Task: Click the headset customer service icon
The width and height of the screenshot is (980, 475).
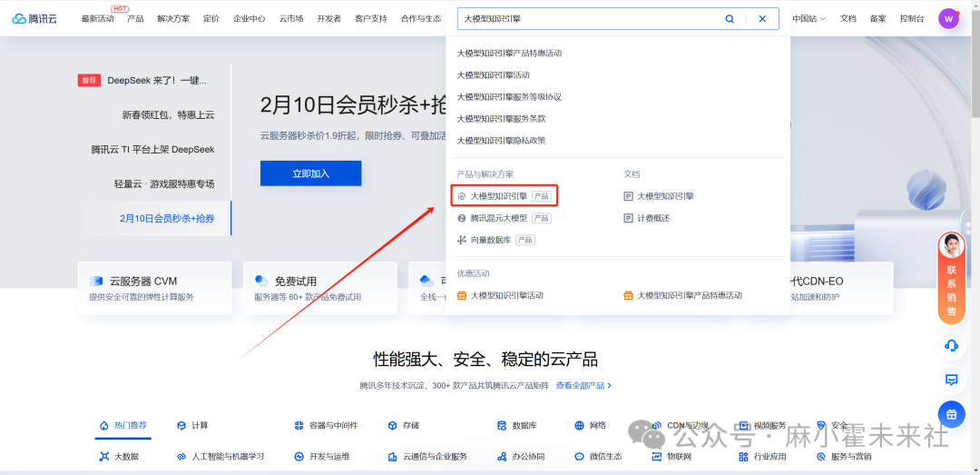Action: coord(951,345)
